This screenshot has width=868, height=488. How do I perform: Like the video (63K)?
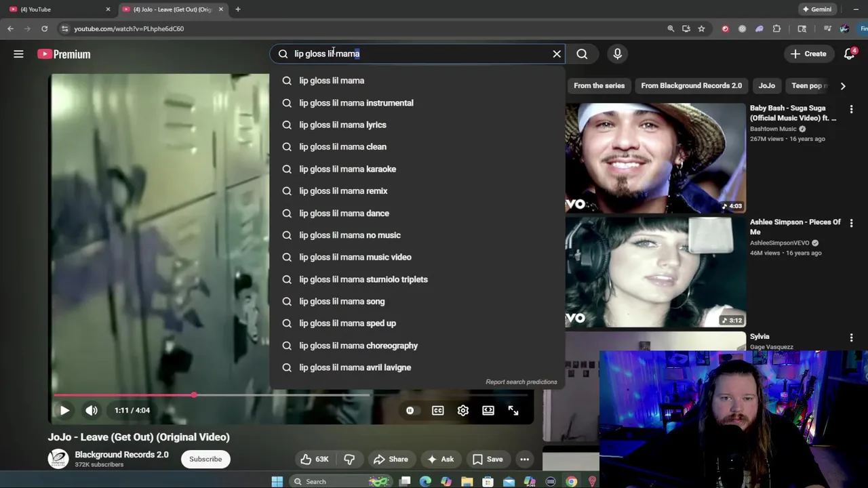(x=315, y=459)
